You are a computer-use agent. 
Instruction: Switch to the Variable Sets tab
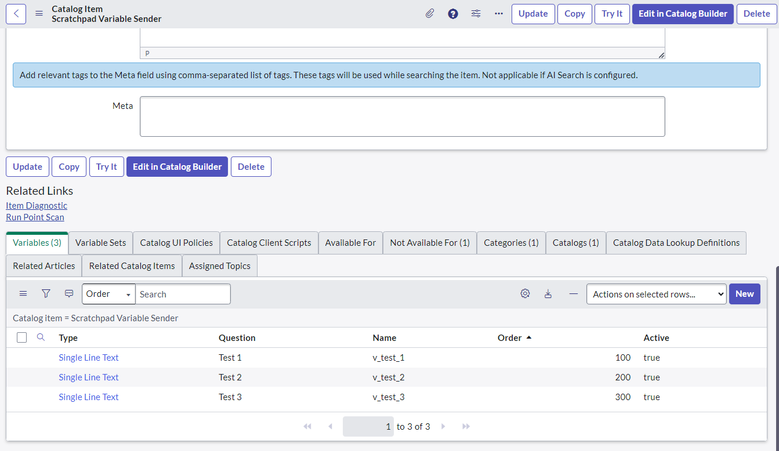click(x=100, y=243)
